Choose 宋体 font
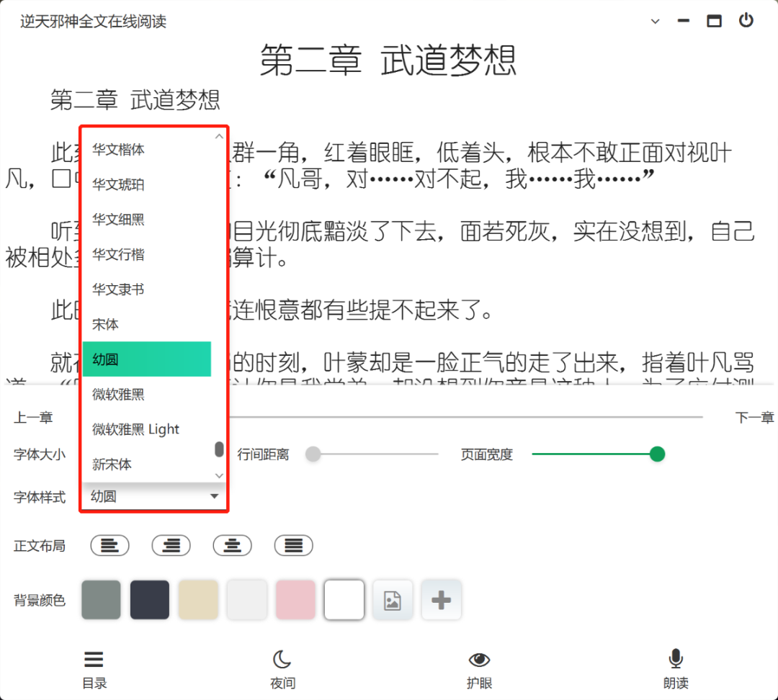Viewport: 778px width, 700px height. 147,325
